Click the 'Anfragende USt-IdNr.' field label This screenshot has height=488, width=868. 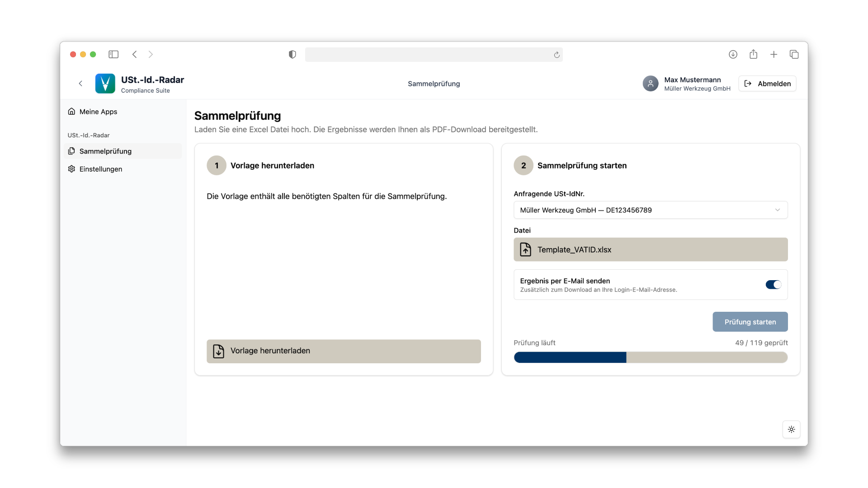549,193
